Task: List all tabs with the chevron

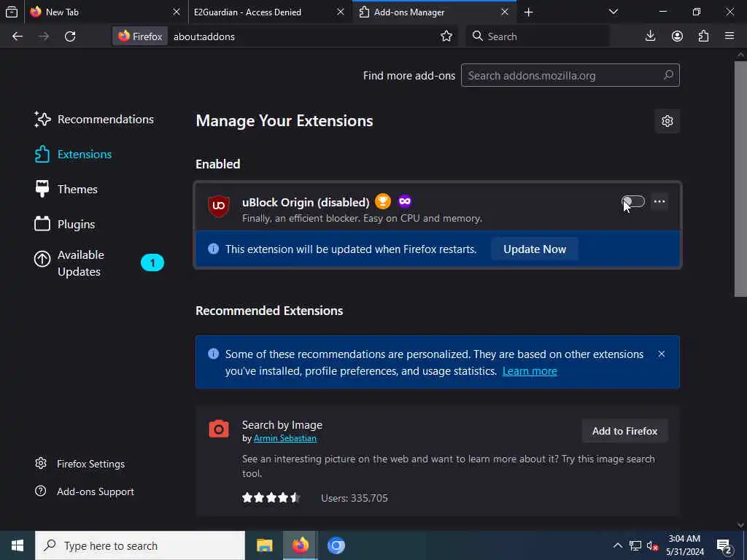Action: [614, 12]
